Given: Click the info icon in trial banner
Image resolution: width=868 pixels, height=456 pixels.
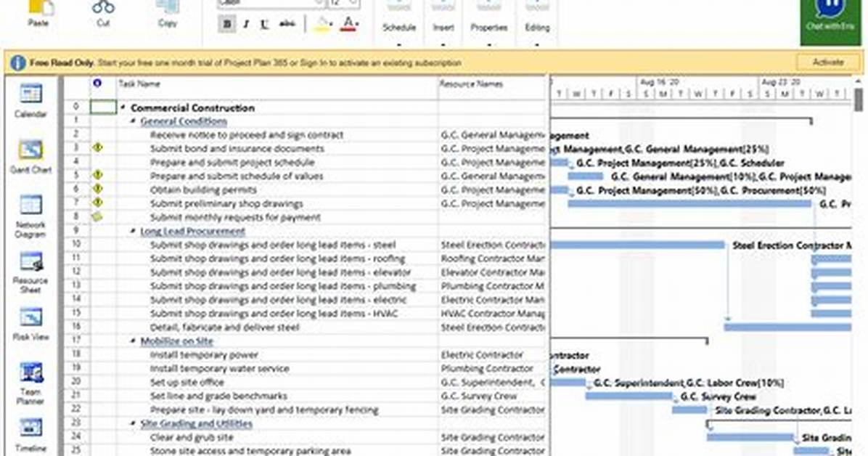Looking at the screenshot, I should (x=17, y=62).
